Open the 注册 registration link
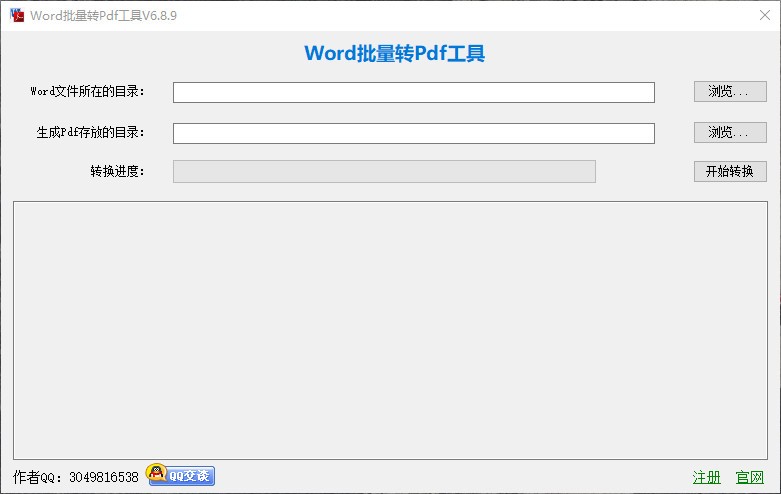781x494 pixels. click(706, 477)
